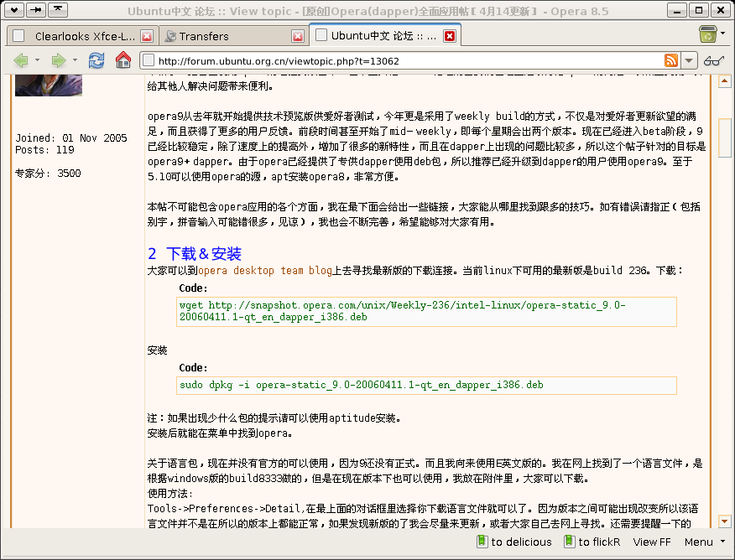This screenshot has height=560, width=735.
Task: Open the home page with the house icon
Action: coord(123,60)
